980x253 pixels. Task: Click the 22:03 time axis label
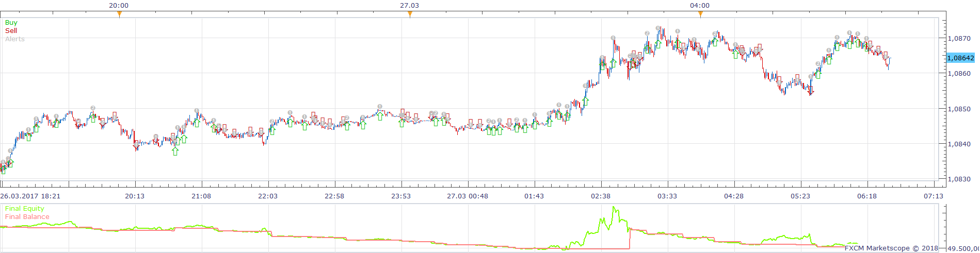click(268, 196)
